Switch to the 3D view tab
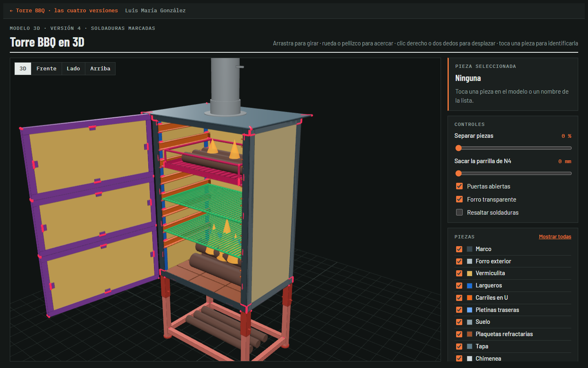 coord(23,69)
